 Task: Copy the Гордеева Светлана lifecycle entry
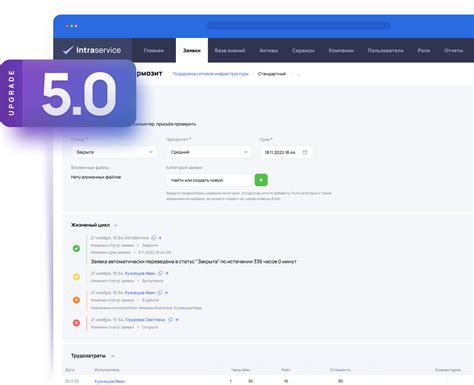tap(170, 320)
